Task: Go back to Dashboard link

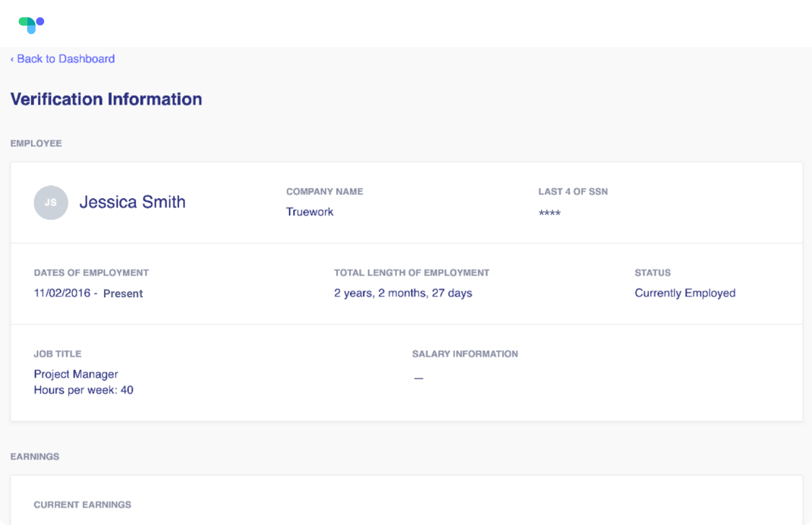Action: pyautogui.click(x=63, y=59)
